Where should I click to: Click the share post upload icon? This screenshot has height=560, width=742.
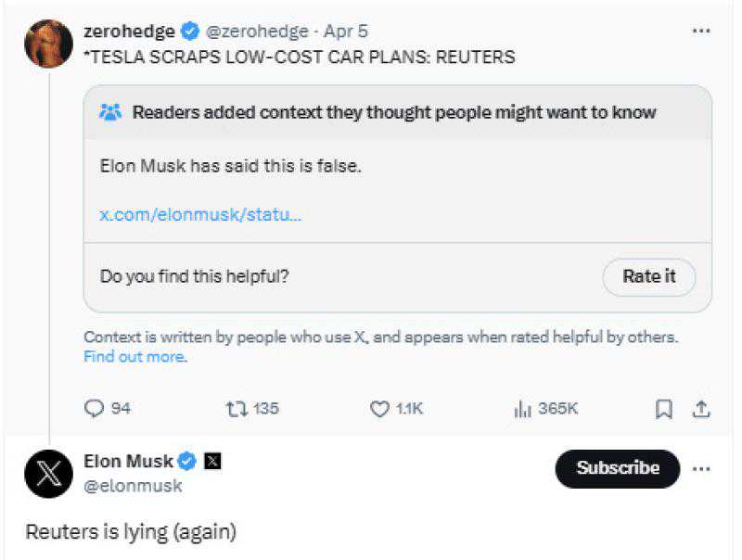pos(702,409)
